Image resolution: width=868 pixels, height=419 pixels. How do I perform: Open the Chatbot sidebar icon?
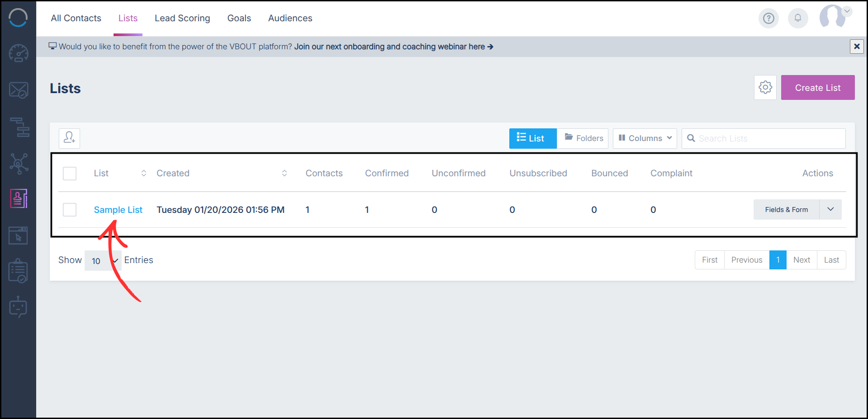(x=18, y=307)
